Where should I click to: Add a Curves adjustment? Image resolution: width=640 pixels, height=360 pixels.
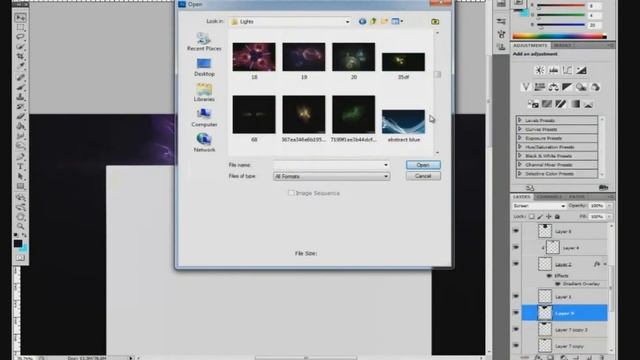tap(567, 70)
